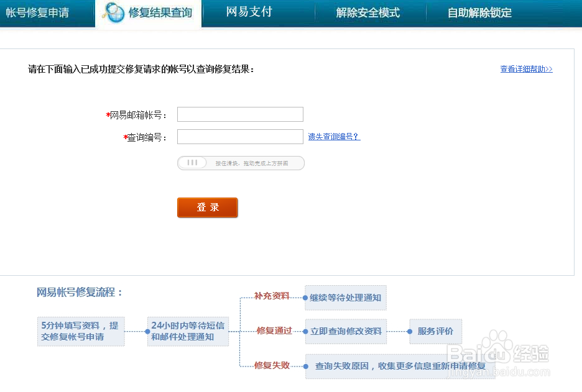This screenshot has height=392, width=582.
Task: Click the slider track text 按住滑块
Action: point(252,163)
